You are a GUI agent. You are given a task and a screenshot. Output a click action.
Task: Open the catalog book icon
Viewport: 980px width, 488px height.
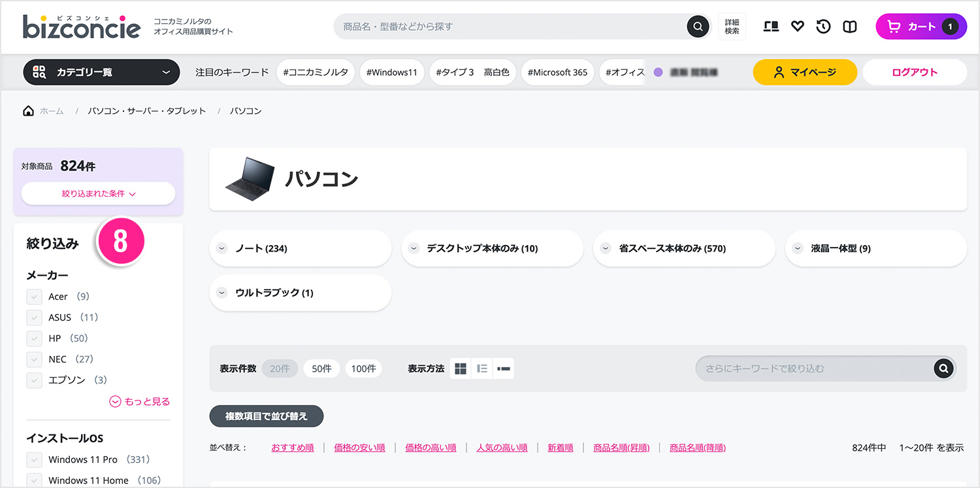pyautogui.click(x=849, y=27)
